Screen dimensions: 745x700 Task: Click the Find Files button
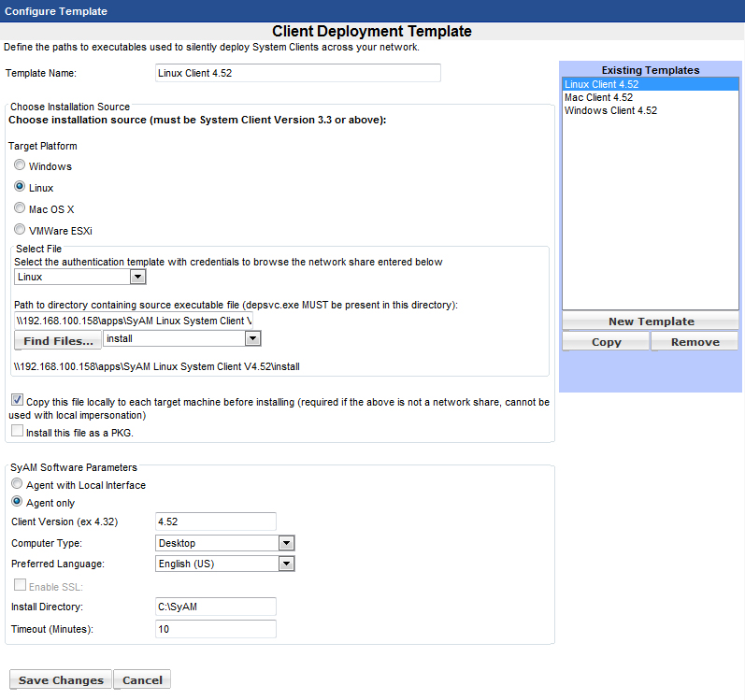[58, 341]
